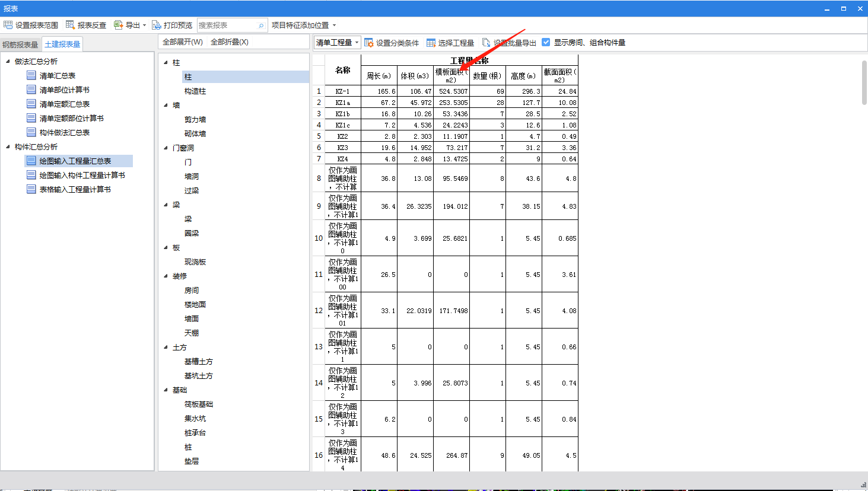Open the 导出 dropdown arrow
Screen dimensions: 868x491
(144, 25)
